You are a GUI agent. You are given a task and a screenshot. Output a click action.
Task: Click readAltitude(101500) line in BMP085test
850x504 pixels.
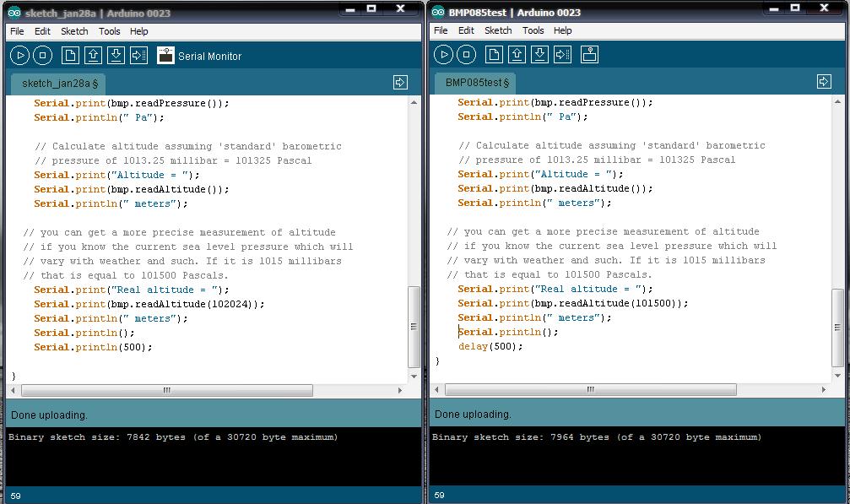click(573, 303)
